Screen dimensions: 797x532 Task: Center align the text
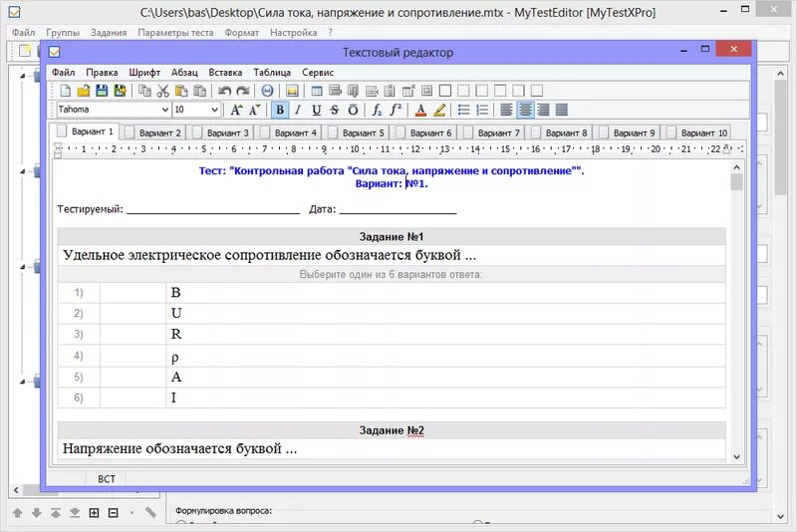pos(525,110)
